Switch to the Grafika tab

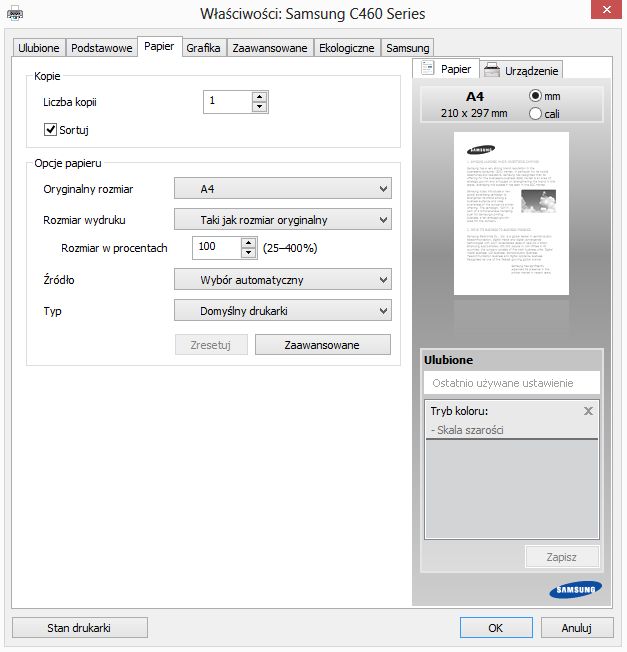203,48
